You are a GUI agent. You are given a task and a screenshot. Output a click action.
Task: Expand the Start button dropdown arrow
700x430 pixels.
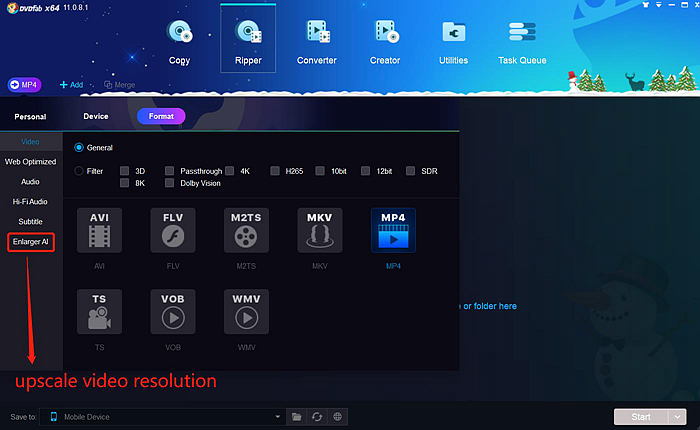677,417
